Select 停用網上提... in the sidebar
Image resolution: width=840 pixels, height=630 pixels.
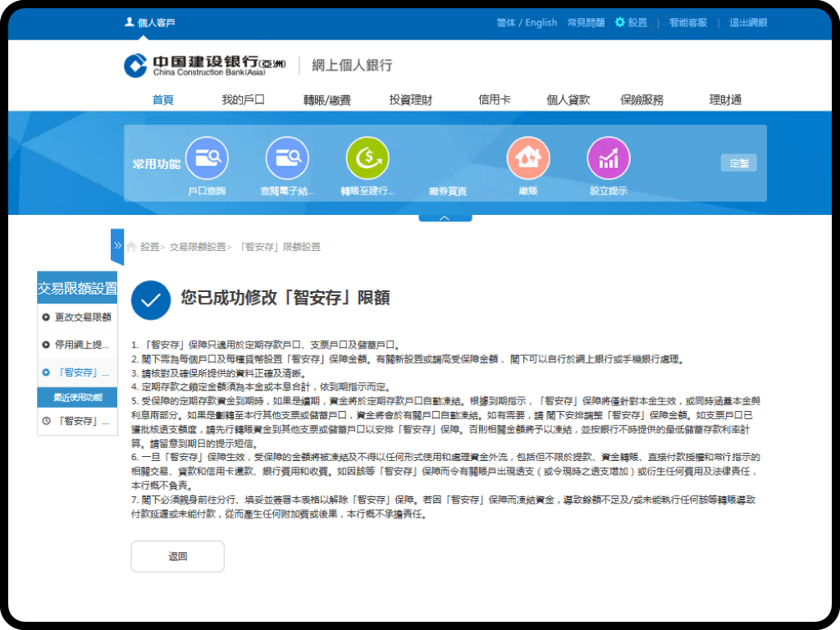click(77, 345)
